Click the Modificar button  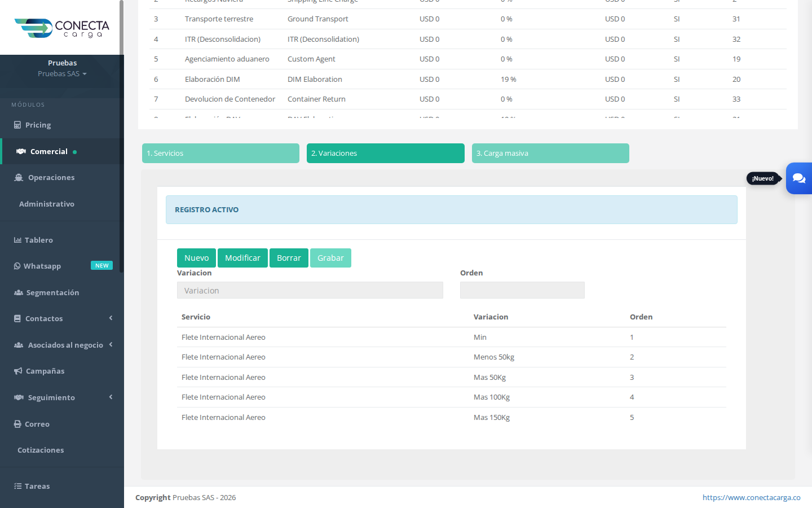tap(242, 258)
